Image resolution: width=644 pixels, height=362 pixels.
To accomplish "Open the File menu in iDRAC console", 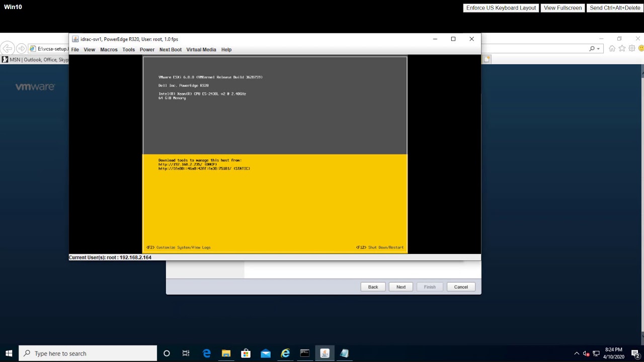I will [75, 50].
